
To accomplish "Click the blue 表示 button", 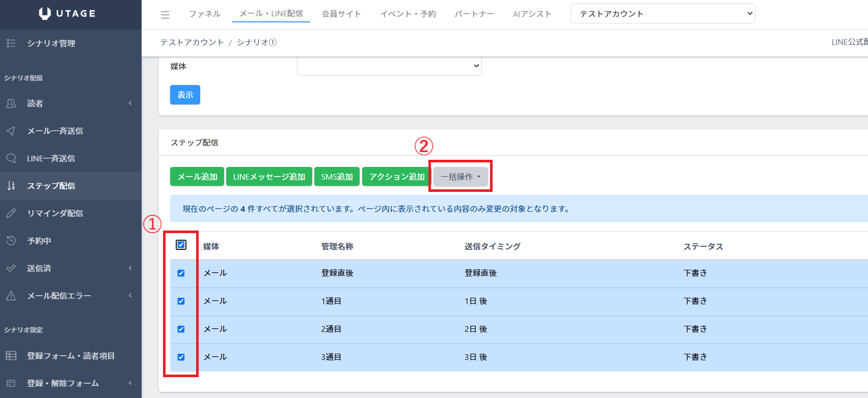I will (185, 95).
